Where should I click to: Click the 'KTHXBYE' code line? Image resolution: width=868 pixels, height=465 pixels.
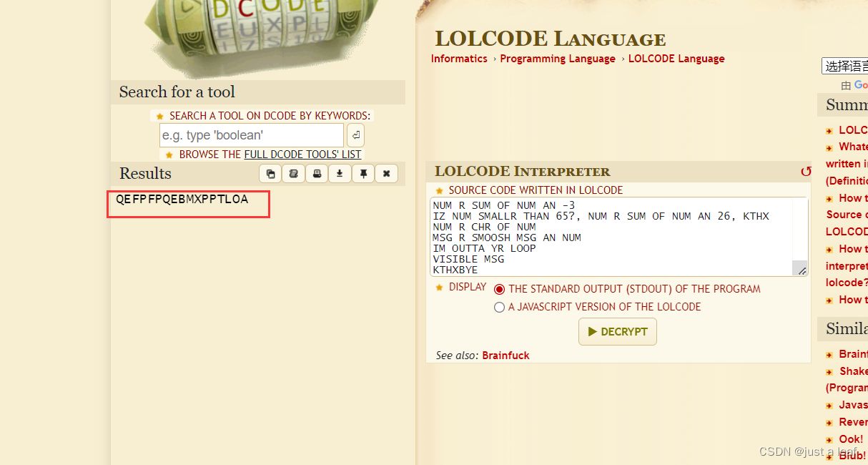(x=455, y=270)
